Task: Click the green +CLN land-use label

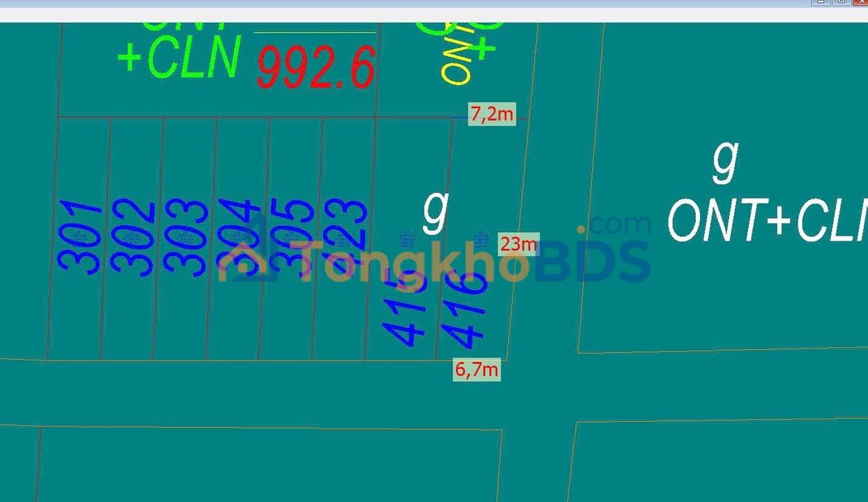Action: [x=179, y=57]
